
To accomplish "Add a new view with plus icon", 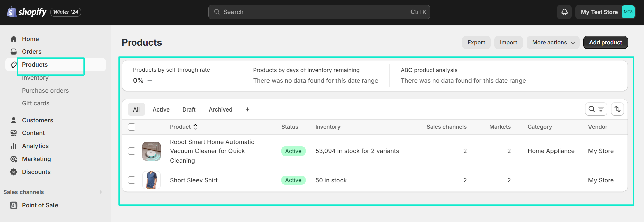I will pyautogui.click(x=247, y=109).
